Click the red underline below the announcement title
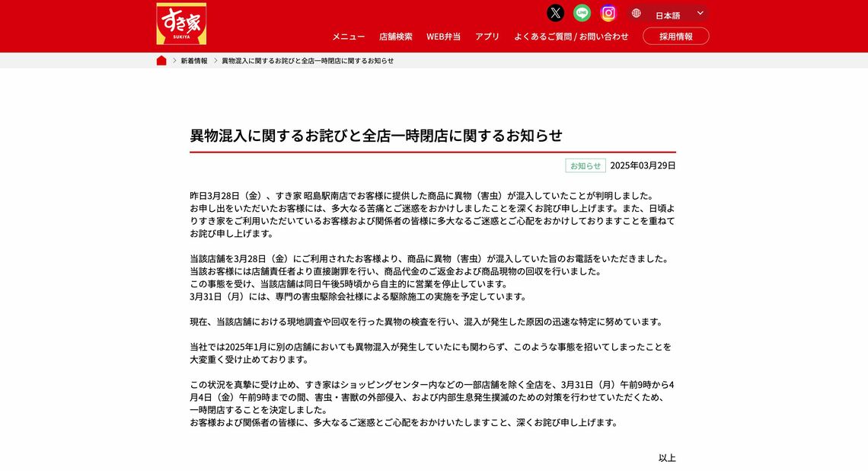The image size is (868, 471). [x=432, y=150]
